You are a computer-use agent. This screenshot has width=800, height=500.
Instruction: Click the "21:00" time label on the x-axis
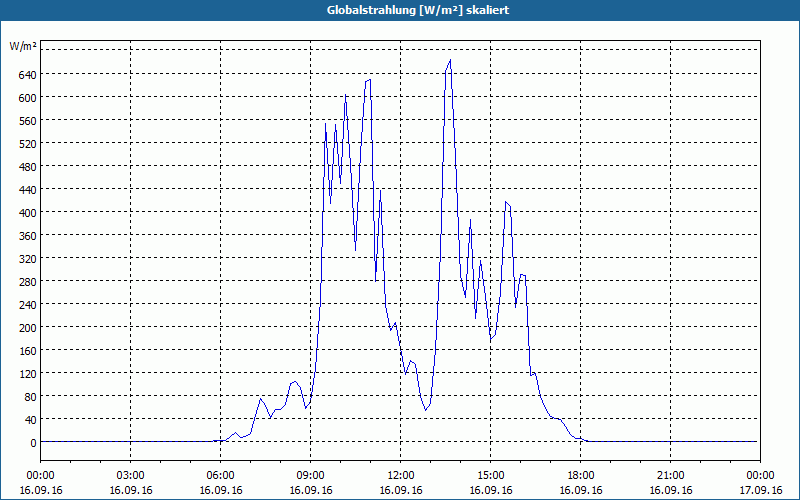coord(670,476)
